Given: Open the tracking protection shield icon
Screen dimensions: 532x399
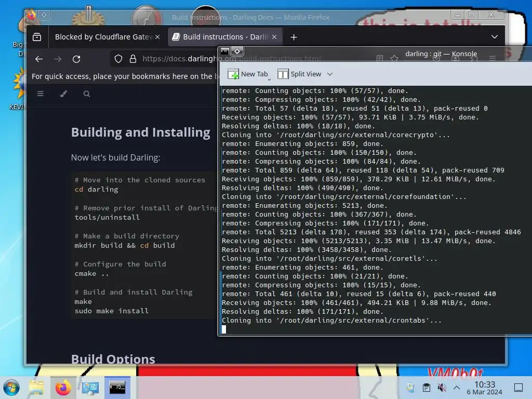Looking at the screenshot, I should (118, 59).
